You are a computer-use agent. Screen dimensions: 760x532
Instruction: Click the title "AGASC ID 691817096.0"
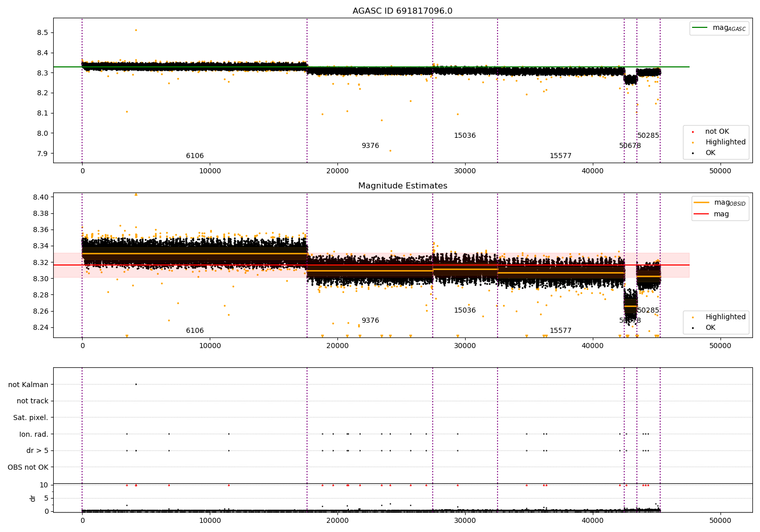402,11
